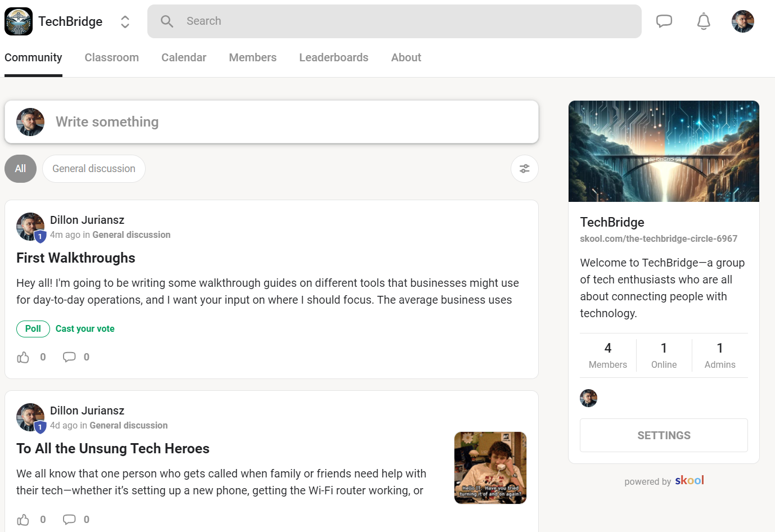Go to the Calendar tab
This screenshot has height=532, width=775.
184,57
